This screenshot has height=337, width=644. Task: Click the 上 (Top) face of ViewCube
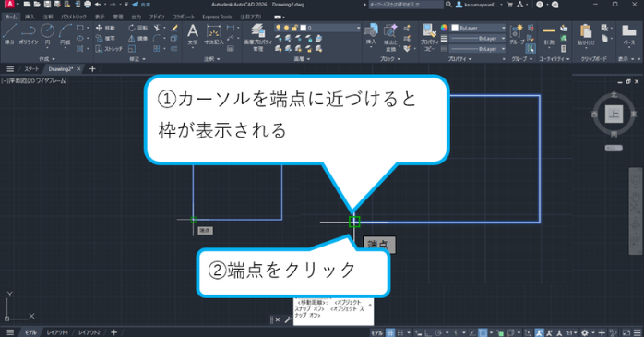point(614,114)
